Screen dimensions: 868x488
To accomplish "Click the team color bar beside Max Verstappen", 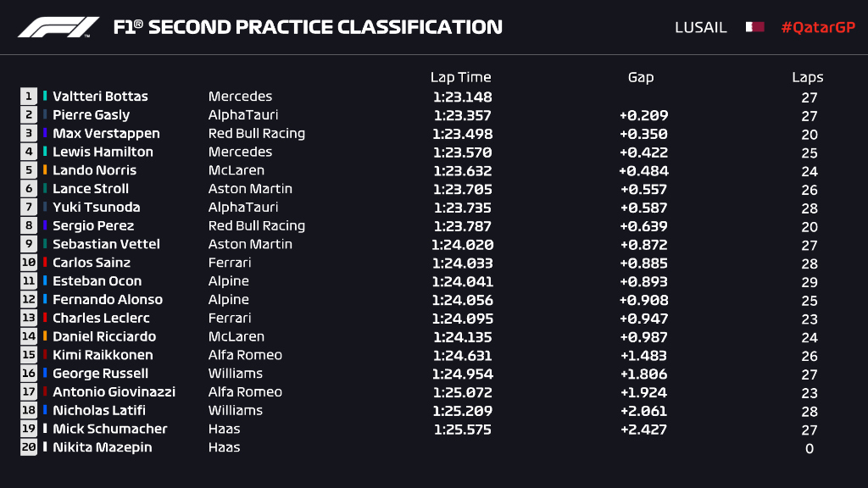I will 45,133.
